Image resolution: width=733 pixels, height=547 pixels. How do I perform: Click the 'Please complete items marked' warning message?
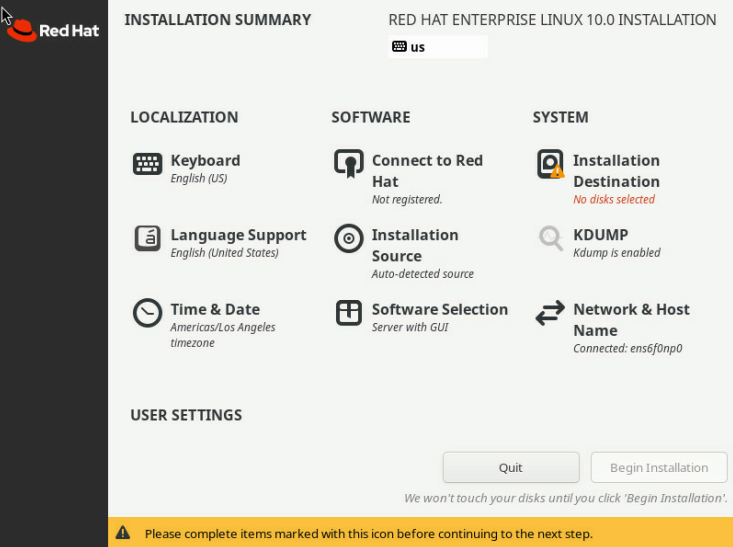(x=368, y=533)
